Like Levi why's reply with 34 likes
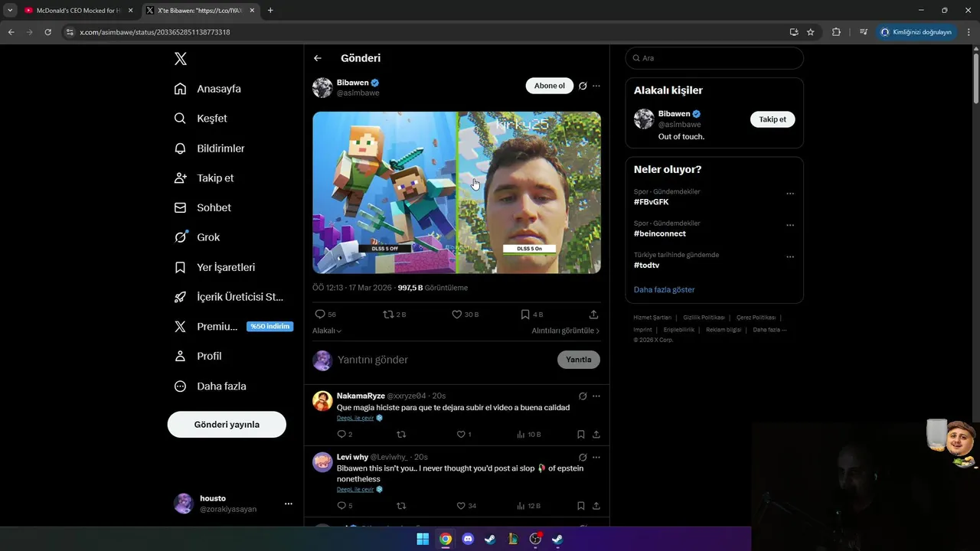The image size is (980, 551). coord(461,506)
